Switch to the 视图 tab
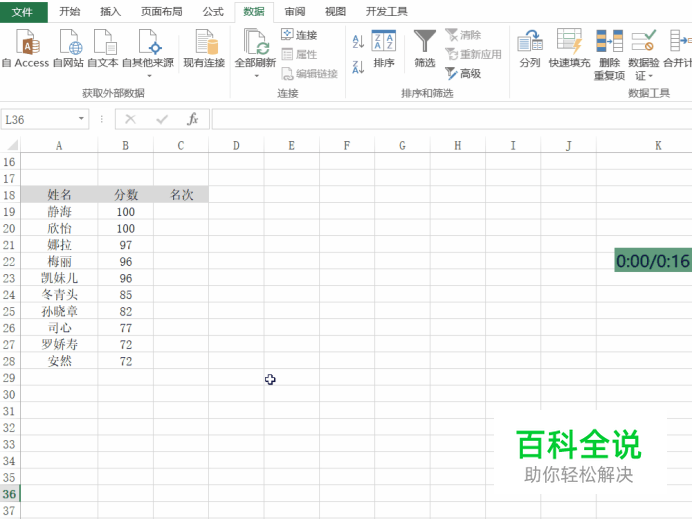This screenshot has height=519, width=692. (x=335, y=11)
